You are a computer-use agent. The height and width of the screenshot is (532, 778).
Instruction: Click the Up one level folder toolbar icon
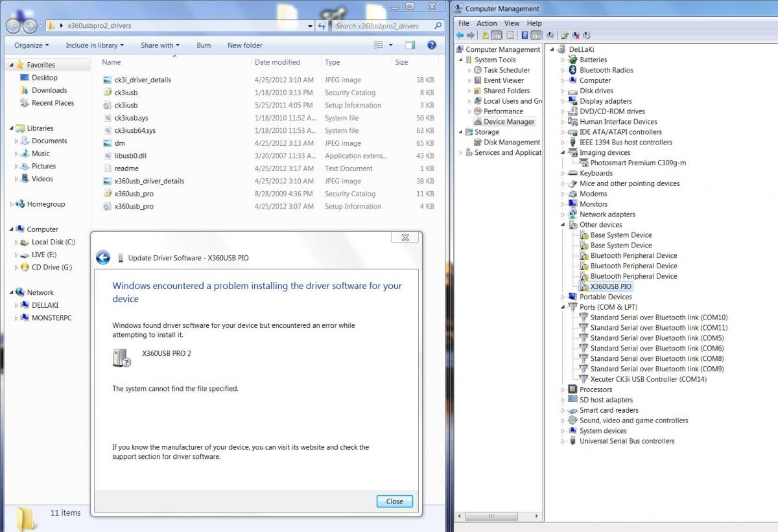[485, 35]
